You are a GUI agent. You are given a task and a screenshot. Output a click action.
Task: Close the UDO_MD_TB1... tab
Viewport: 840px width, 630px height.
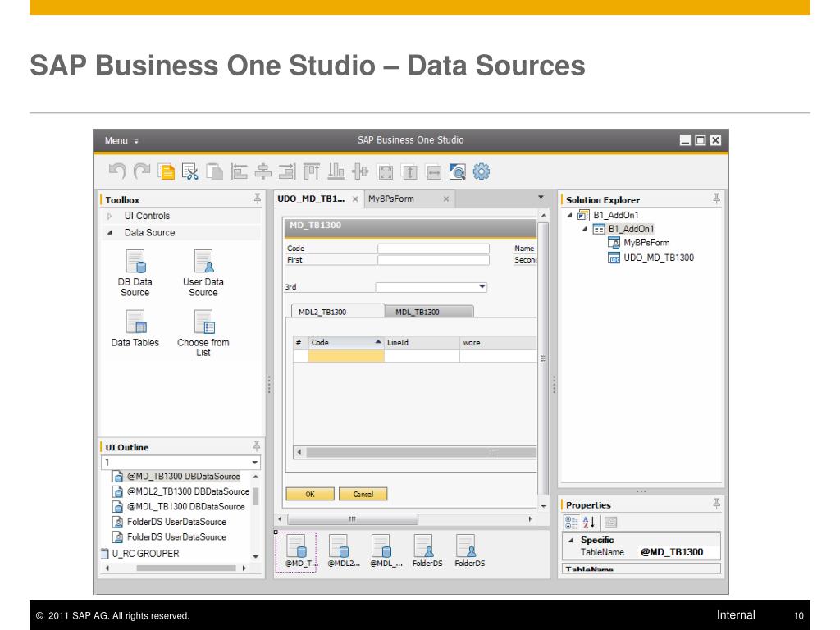click(x=355, y=199)
